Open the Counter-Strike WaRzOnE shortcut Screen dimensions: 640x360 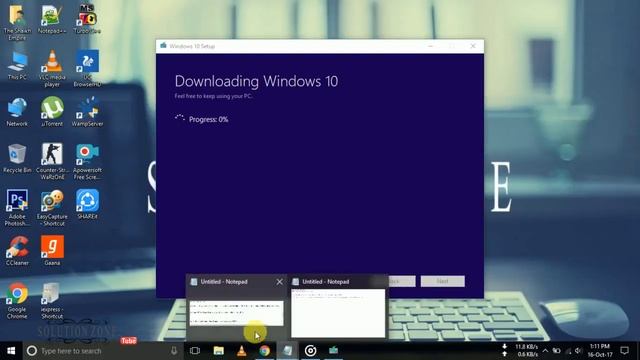pyautogui.click(x=52, y=161)
